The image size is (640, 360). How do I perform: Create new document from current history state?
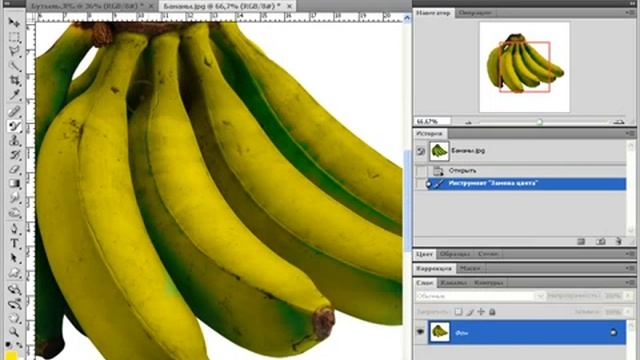click(581, 242)
